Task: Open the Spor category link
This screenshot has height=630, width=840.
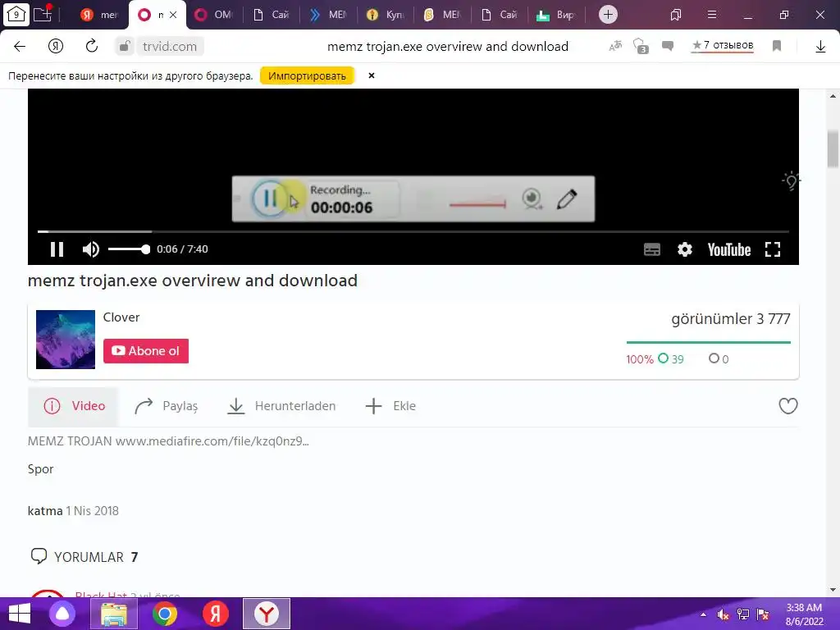Action: coord(41,468)
